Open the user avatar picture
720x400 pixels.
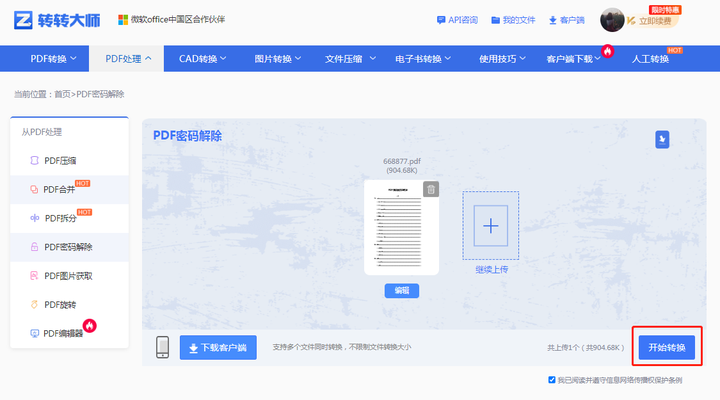pos(612,20)
